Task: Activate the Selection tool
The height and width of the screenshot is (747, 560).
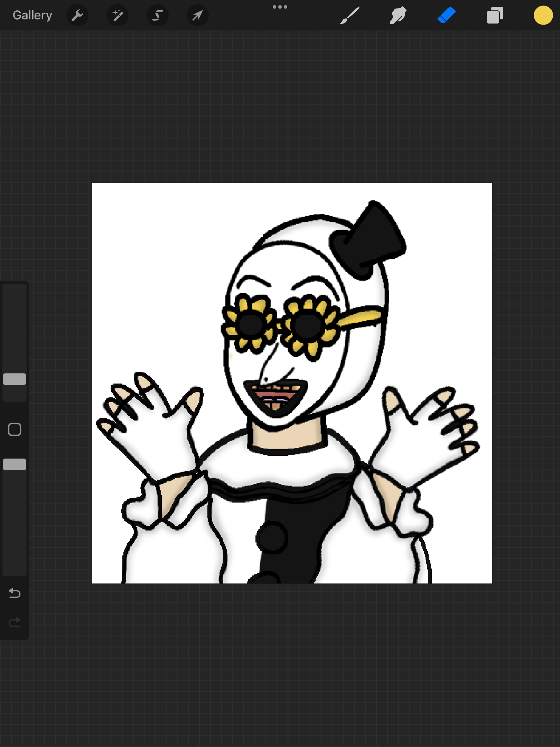Action: pyautogui.click(x=158, y=15)
